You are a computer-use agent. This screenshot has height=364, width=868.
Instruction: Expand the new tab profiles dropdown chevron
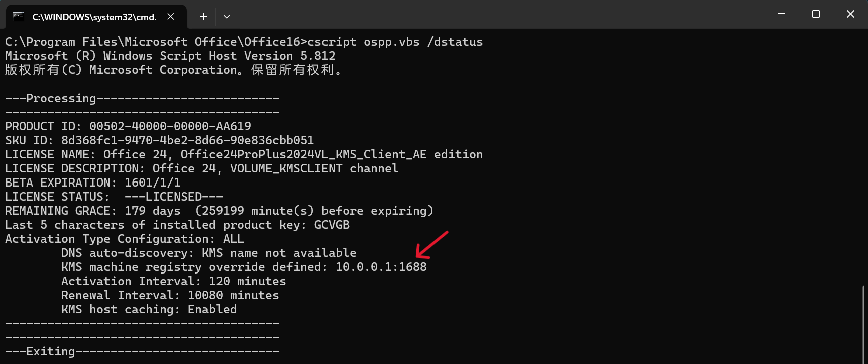pos(227,17)
